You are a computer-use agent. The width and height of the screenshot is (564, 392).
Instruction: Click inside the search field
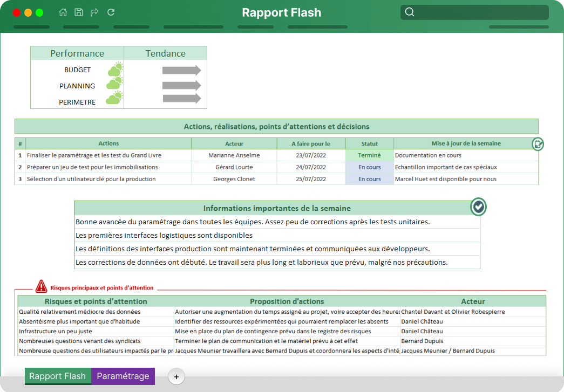(x=474, y=12)
